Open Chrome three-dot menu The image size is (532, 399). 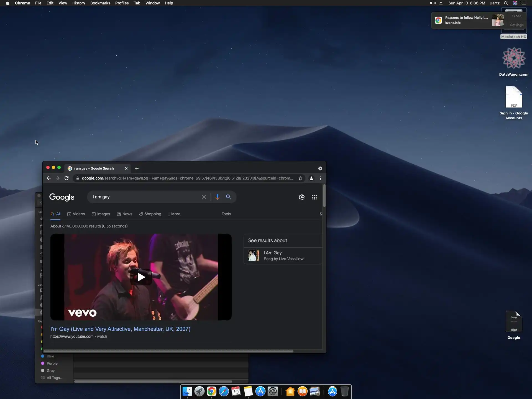[320, 178]
